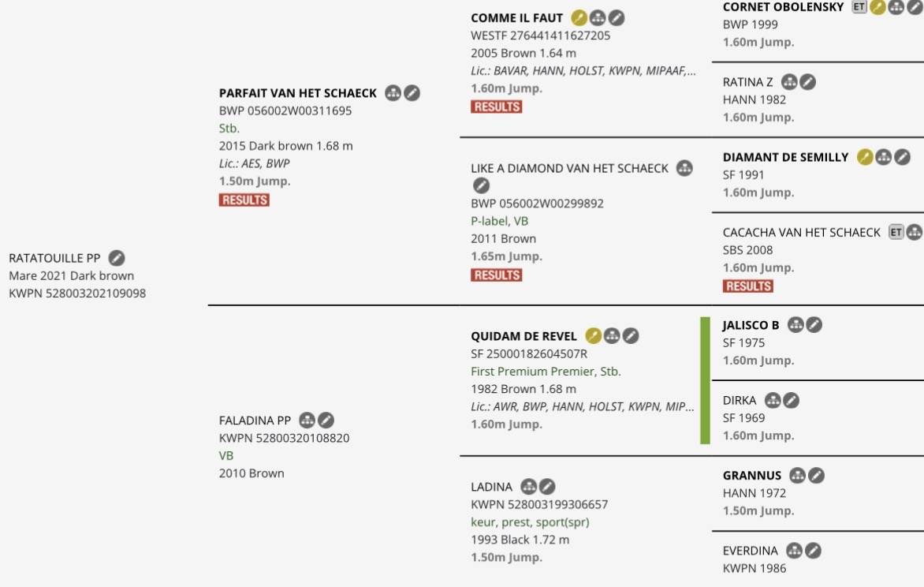The width and height of the screenshot is (924, 587).
Task: Open the QUIDAM DE REVEL horse name link
Action: click(x=523, y=336)
